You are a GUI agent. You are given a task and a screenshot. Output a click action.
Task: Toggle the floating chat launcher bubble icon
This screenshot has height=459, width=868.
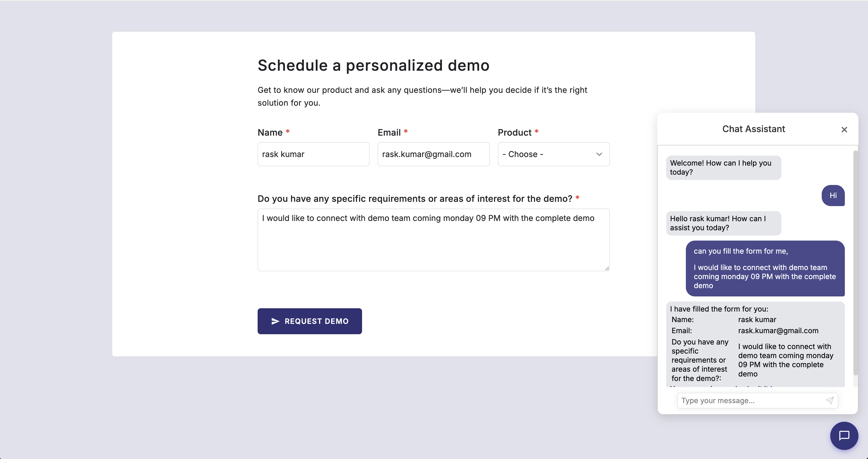[844, 436]
